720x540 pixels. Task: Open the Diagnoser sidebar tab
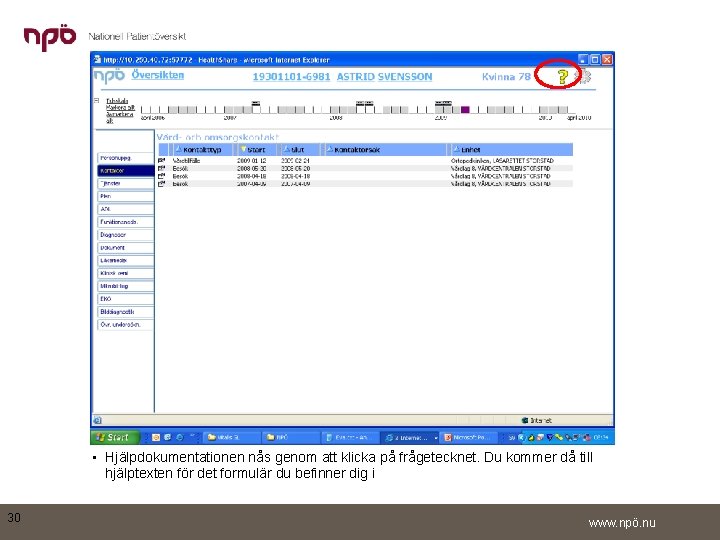pos(125,235)
